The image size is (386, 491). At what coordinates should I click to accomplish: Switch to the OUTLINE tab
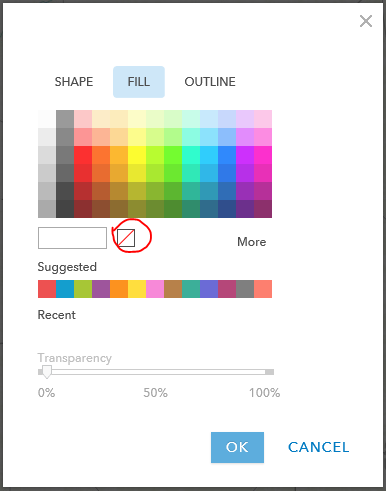(x=210, y=82)
